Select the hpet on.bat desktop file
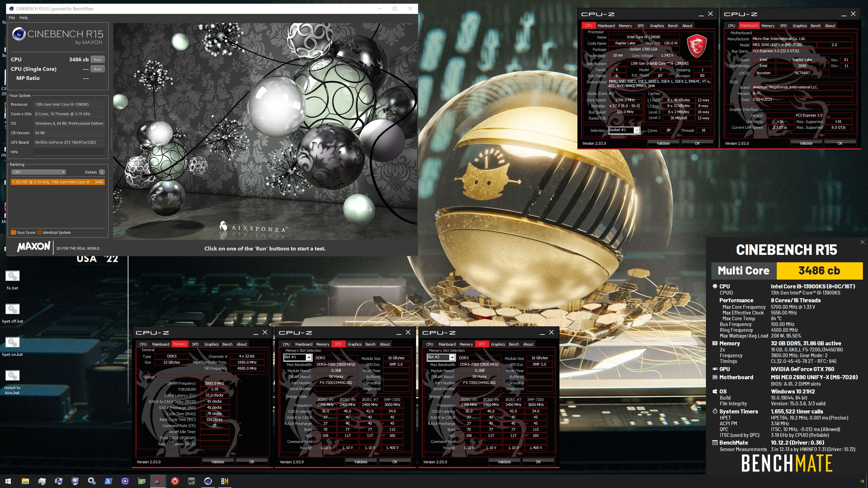Image resolution: width=868 pixels, height=488 pixels. coord(13,346)
